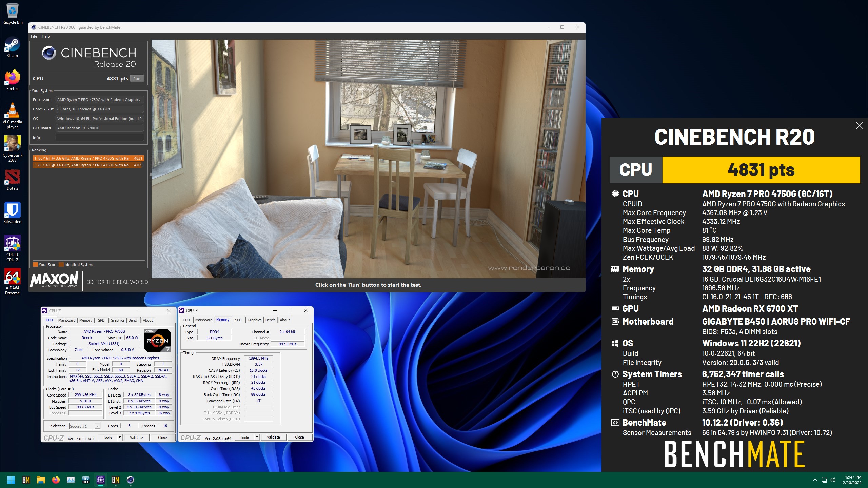Launch Steam from the desktop
Image resolution: width=868 pixels, height=488 pixels.
[x=12, y=47]
